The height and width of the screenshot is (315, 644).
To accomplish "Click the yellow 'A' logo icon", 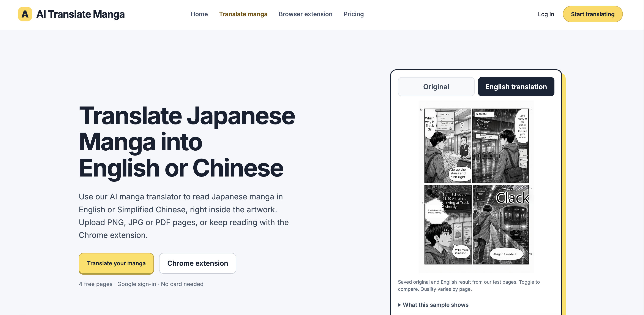I will 25,14.
